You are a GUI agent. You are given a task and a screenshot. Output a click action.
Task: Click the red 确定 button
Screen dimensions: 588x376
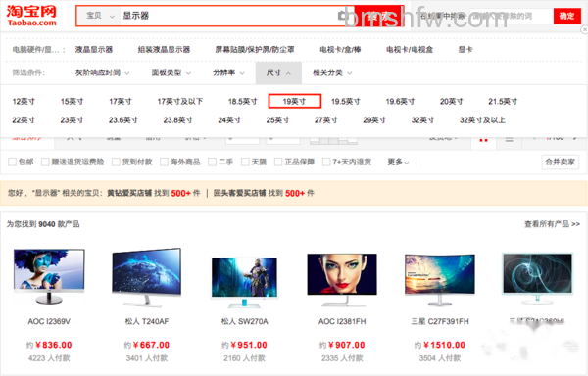pos(567,16)
